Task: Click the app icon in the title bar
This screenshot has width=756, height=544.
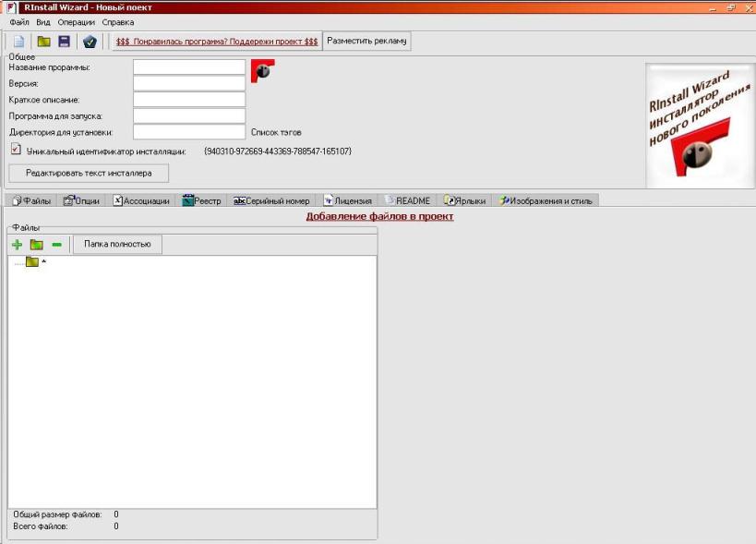Action: point(11,7)
